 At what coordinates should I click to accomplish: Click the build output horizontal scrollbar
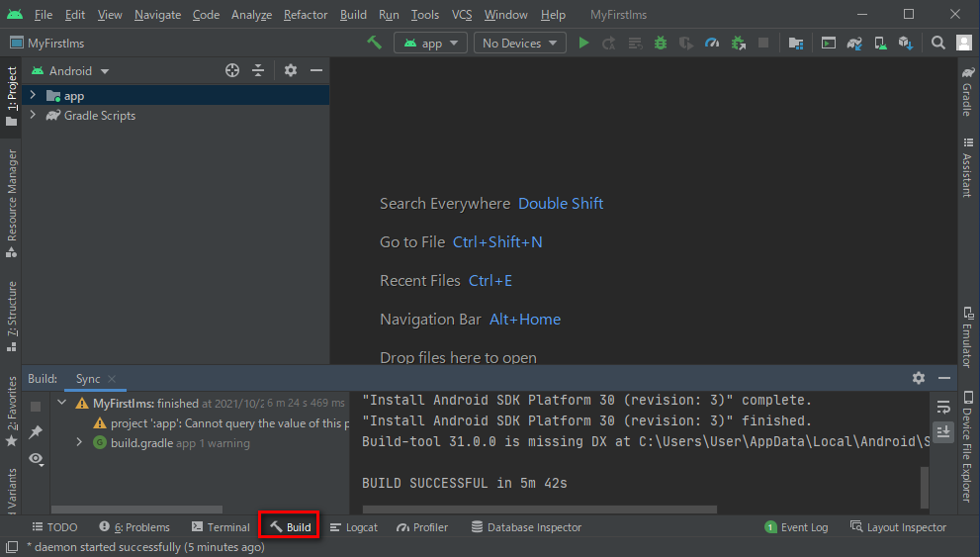point(539,510)
